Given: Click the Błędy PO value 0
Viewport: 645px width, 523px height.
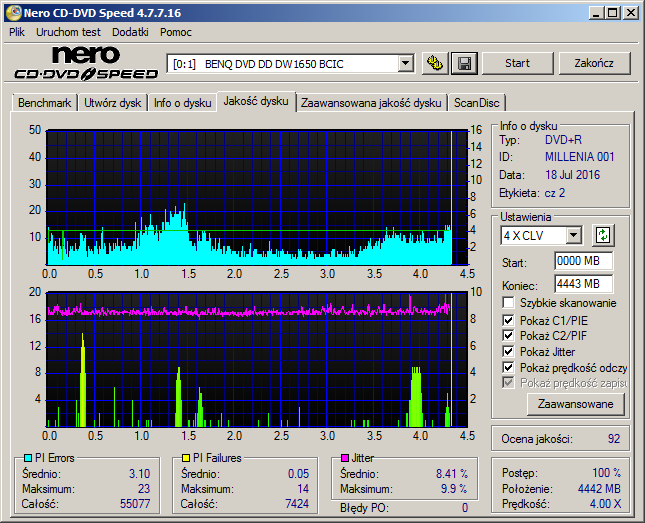Looking at the screenshot, I should pos(465,508).
